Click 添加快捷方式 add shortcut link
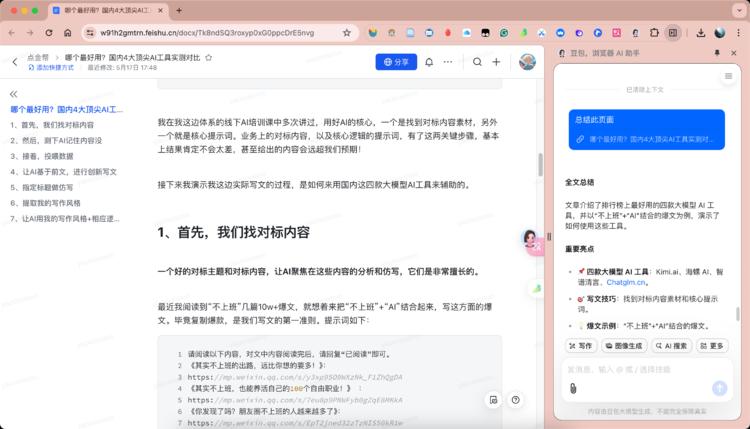 [51, 67]
